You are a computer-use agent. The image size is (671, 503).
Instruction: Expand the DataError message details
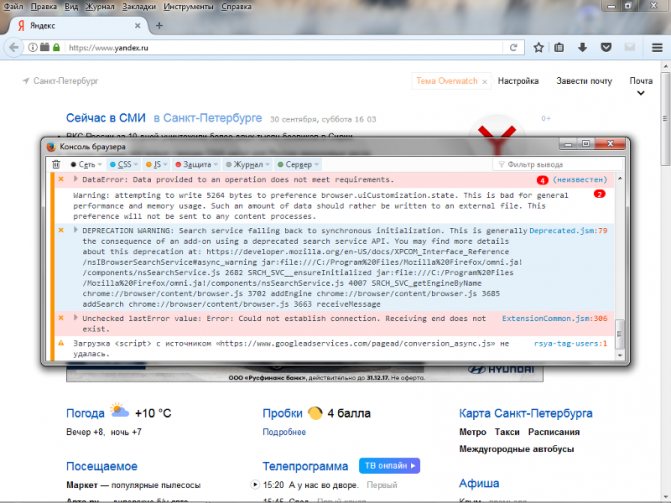(75, 179)
